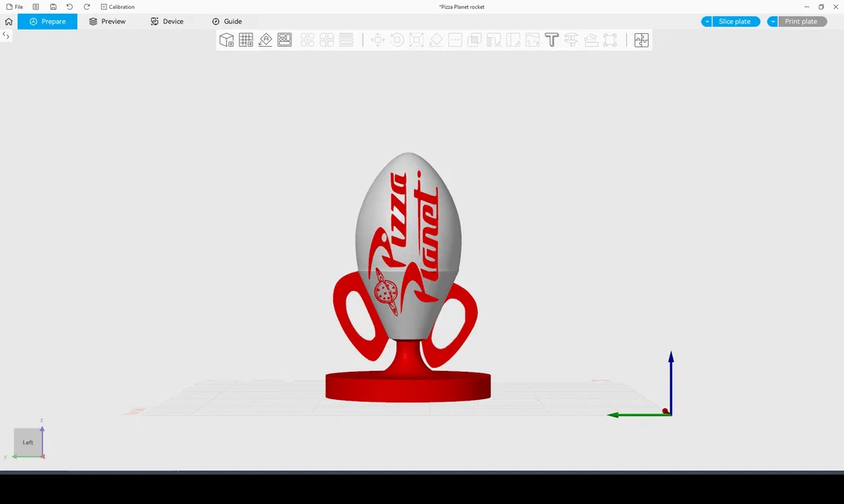The image size is (844, 504).
Task: Select the Color painting tool before Text
Action: pyautogui.click(x=533, y=40)
